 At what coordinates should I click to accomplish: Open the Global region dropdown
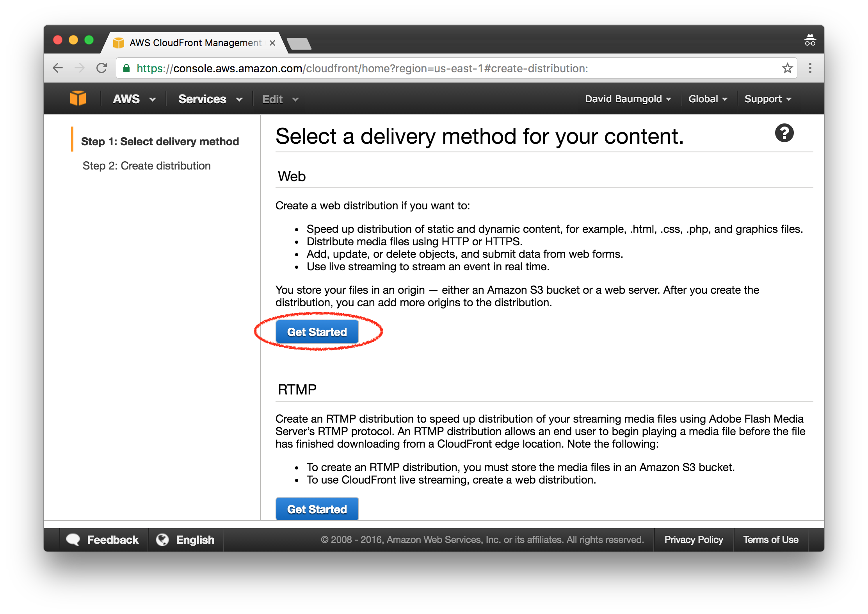pos(708,99)
